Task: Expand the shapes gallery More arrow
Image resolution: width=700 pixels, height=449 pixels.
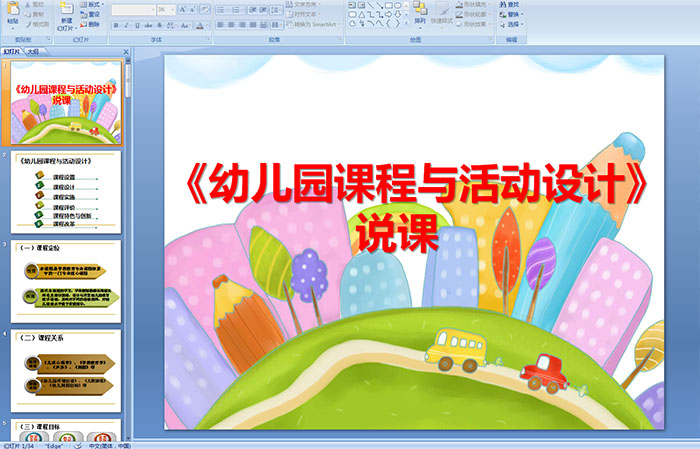Action: click(x=406, y=22)
